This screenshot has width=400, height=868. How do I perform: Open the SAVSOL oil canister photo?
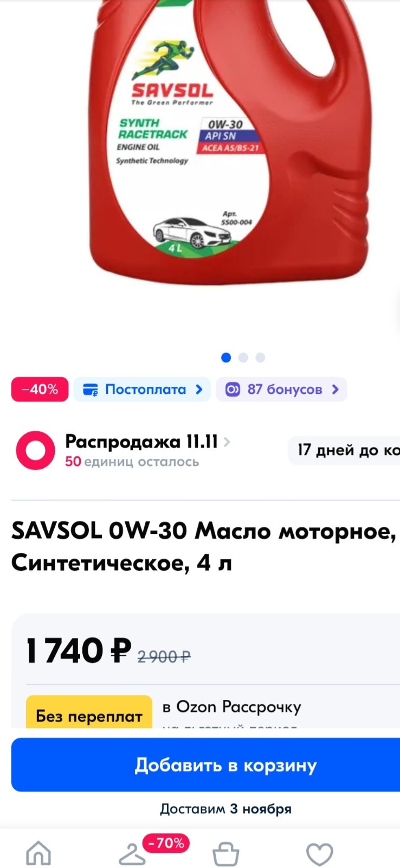pos(229,142)
